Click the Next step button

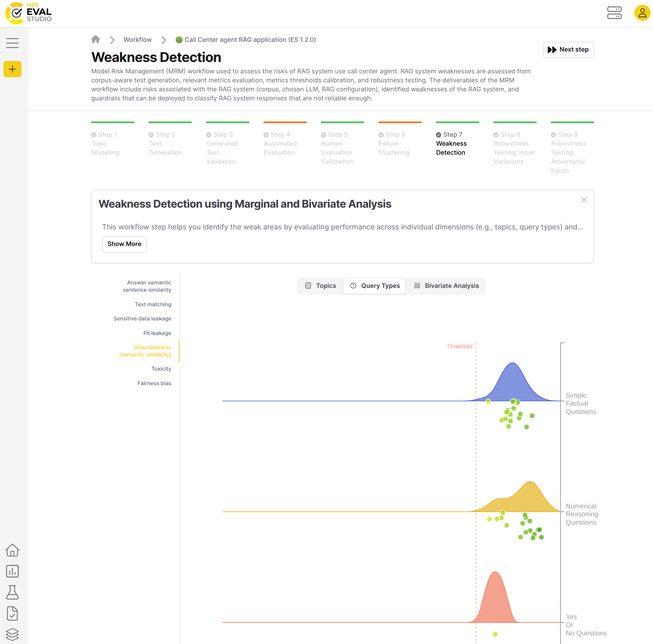click(568, 49)
